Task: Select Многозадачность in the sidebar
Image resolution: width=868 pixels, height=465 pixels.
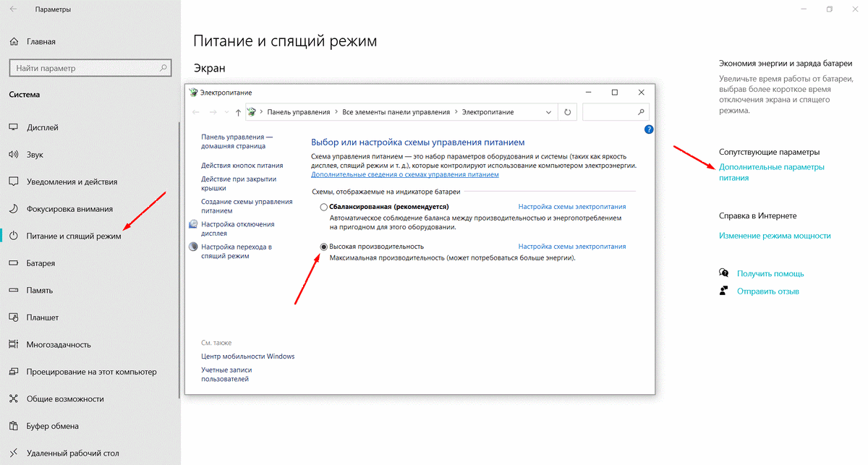Action: pyautogui.click(x=59, y=344)
